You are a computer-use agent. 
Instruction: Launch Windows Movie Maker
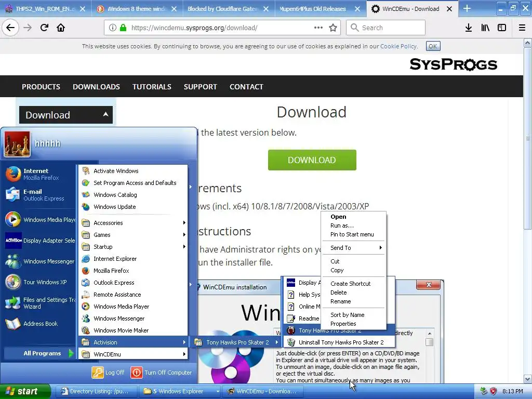[x=133, y=330]
